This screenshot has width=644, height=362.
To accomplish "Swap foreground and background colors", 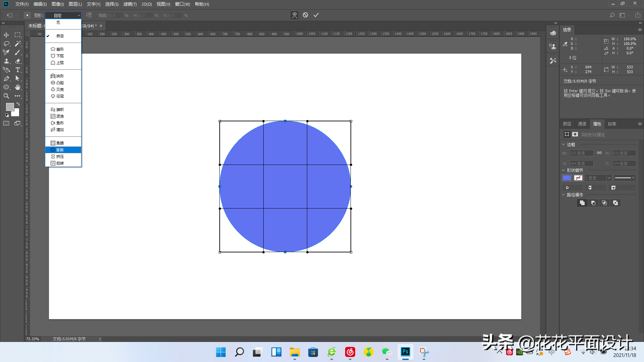I will coord(18,104).
